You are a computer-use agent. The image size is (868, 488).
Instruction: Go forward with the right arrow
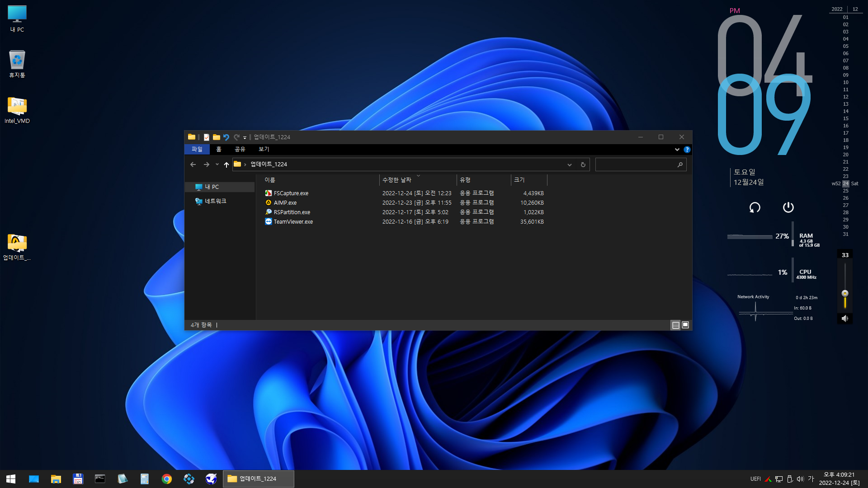207,164
